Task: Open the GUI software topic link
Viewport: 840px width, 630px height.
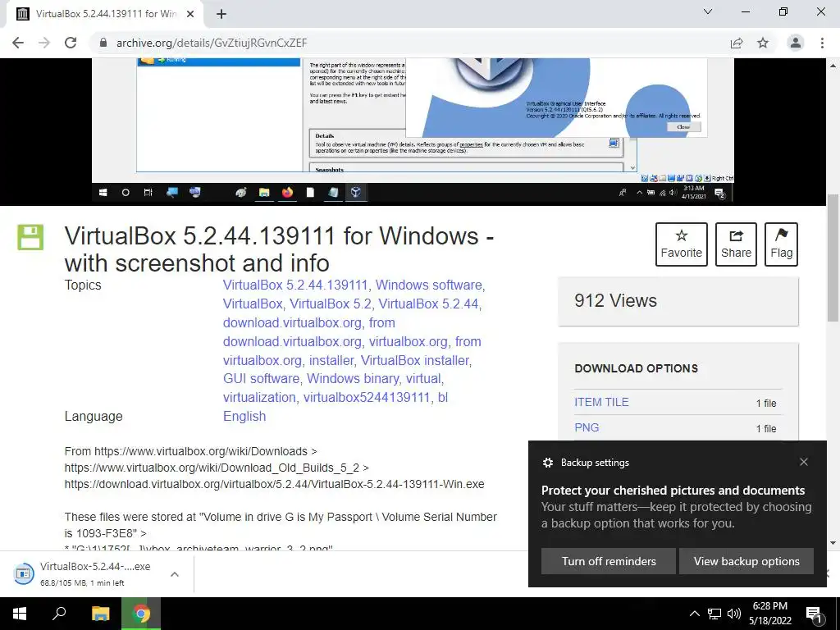Action: [x=261, y=379]
